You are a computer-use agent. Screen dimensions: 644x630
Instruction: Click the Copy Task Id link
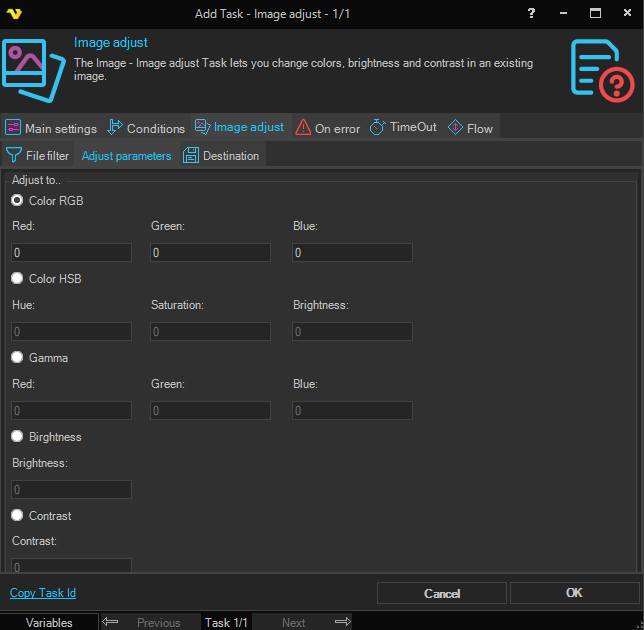click(43, 593)
